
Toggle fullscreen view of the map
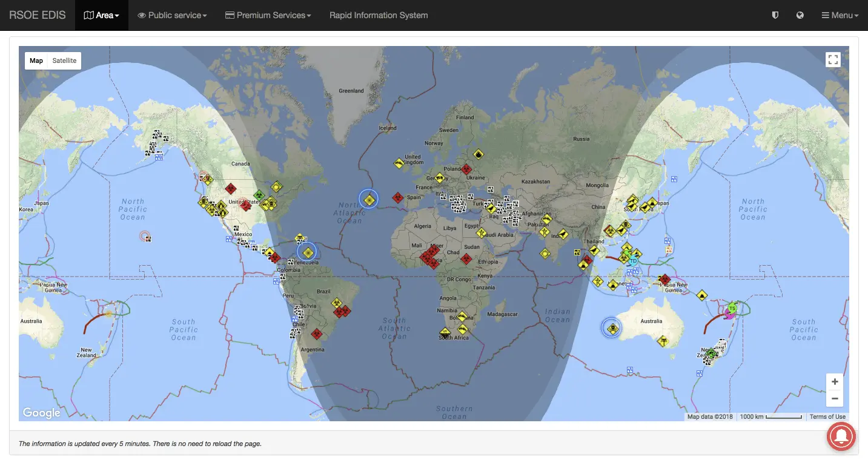point(833,59)
